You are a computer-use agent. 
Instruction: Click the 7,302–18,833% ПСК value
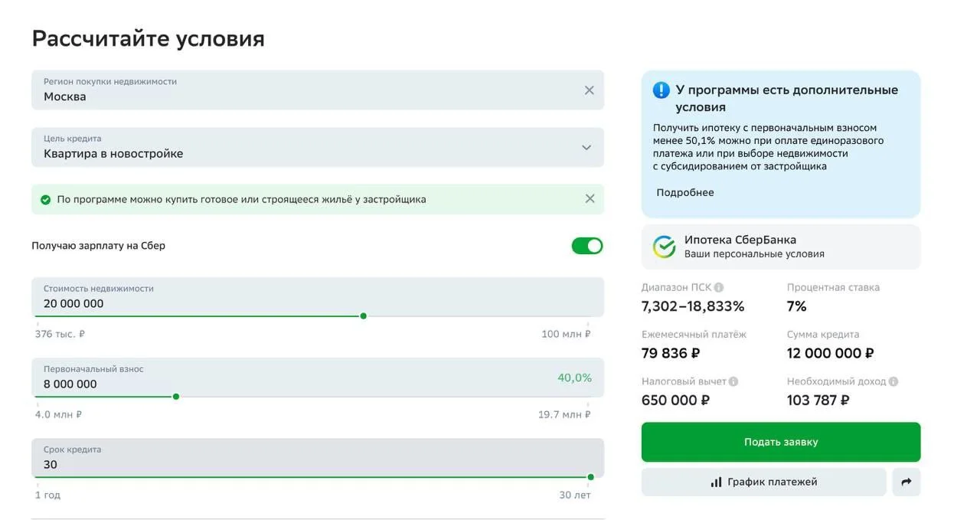coord(693,306)
